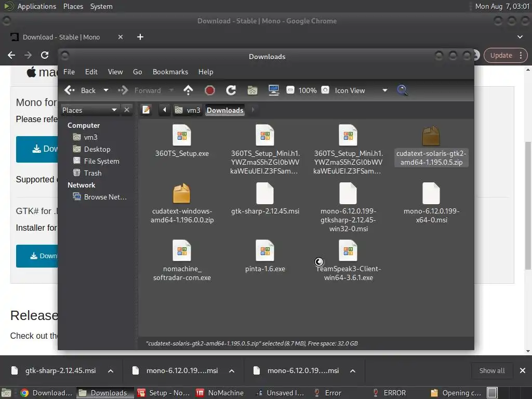
Task: Select the cudatext-solaris-gtk2 zip file icon
Action: pos(431,136)
